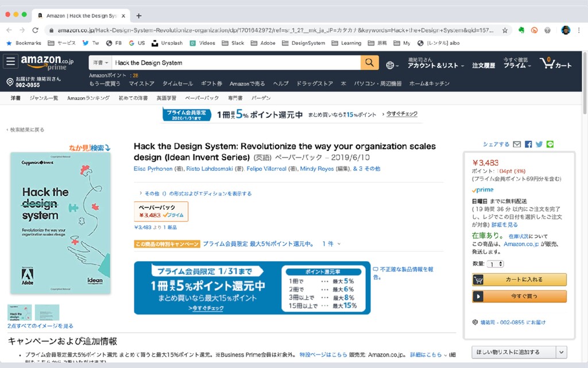Click the browser back arrow

(x=9, y=30)
